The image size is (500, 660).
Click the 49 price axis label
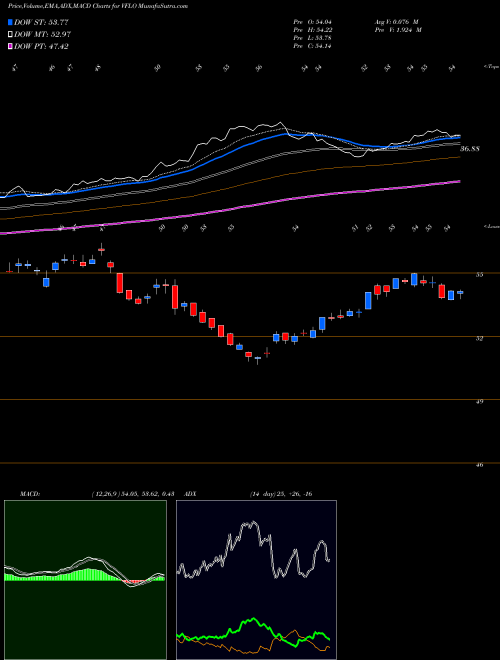tap(479, 402)
